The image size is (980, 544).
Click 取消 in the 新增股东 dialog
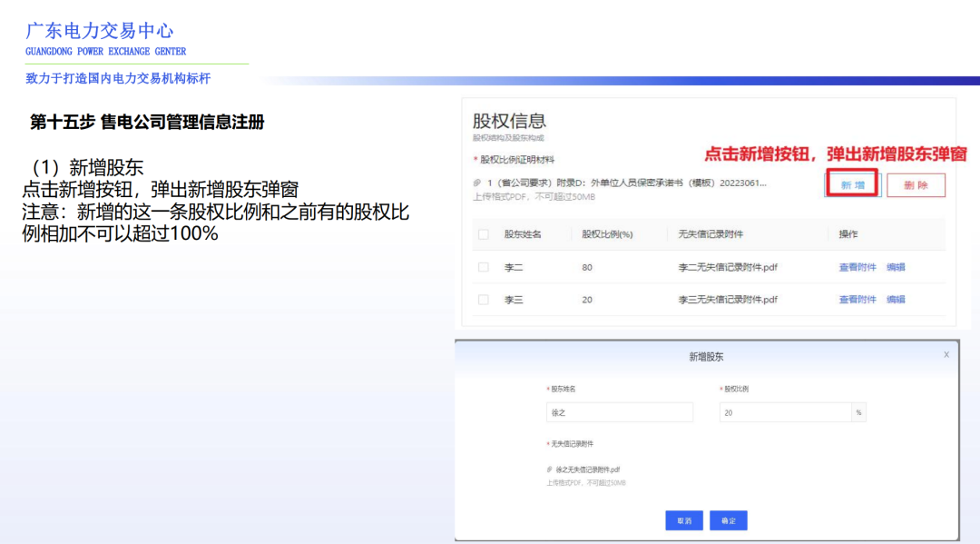tap(685, 519)
